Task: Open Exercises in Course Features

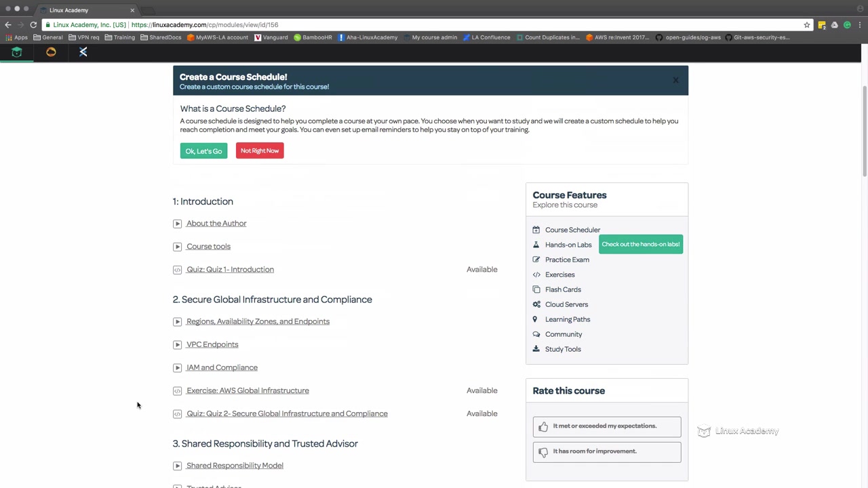Action: click(559, 274)
